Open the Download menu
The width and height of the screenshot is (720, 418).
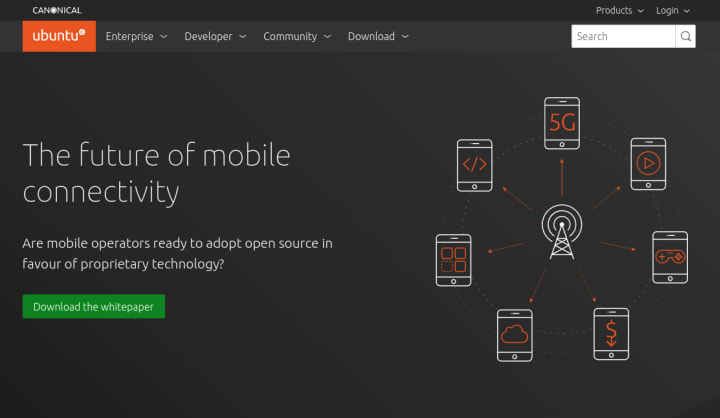point(378,36)
